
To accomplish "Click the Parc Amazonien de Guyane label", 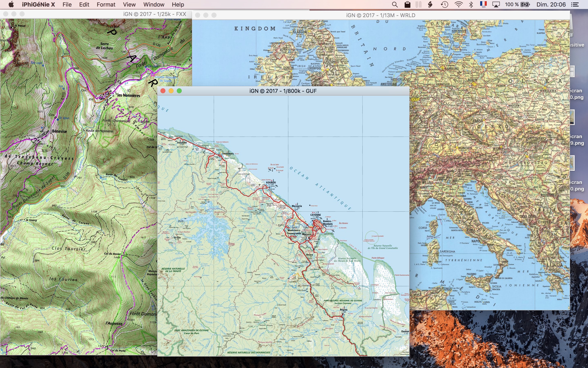I will 192,332.
